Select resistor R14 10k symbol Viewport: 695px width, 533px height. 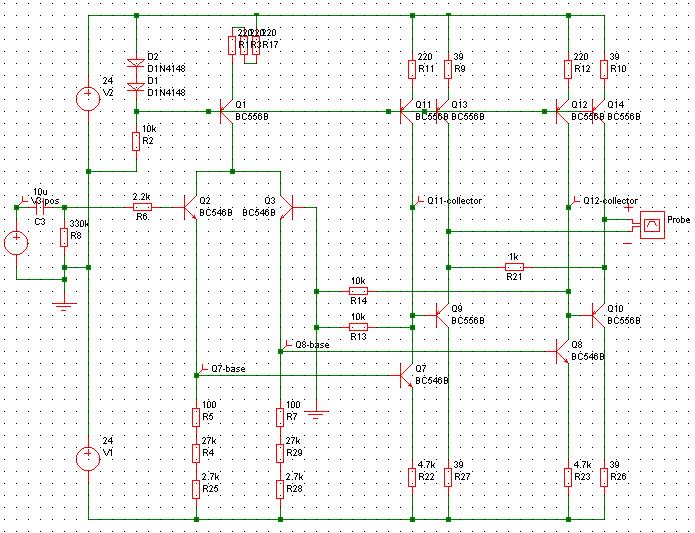click(358, 291)
